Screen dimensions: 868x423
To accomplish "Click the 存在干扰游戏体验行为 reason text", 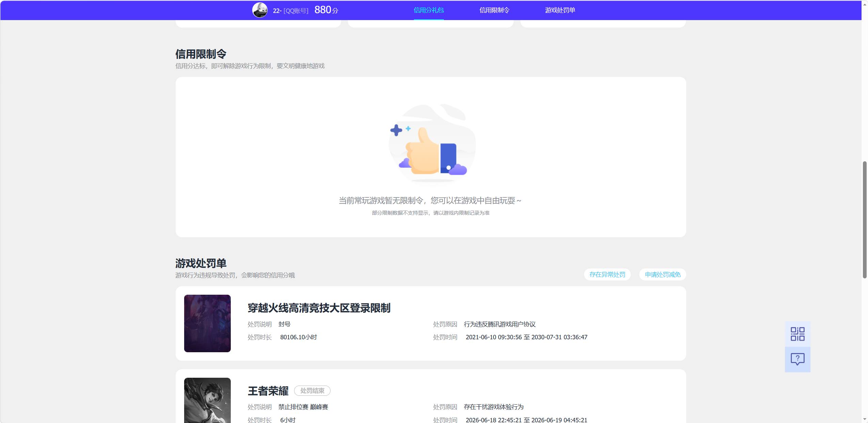I will tap(494, 407).
